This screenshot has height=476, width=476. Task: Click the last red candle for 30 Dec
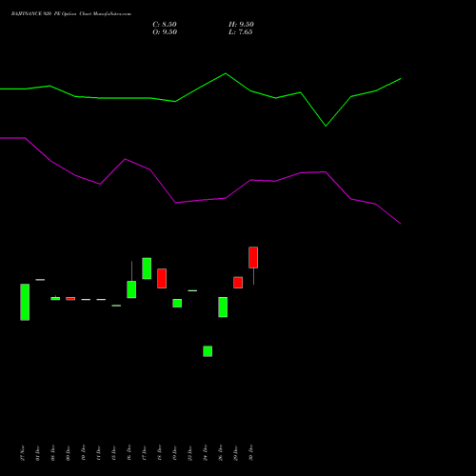(253, 257)
